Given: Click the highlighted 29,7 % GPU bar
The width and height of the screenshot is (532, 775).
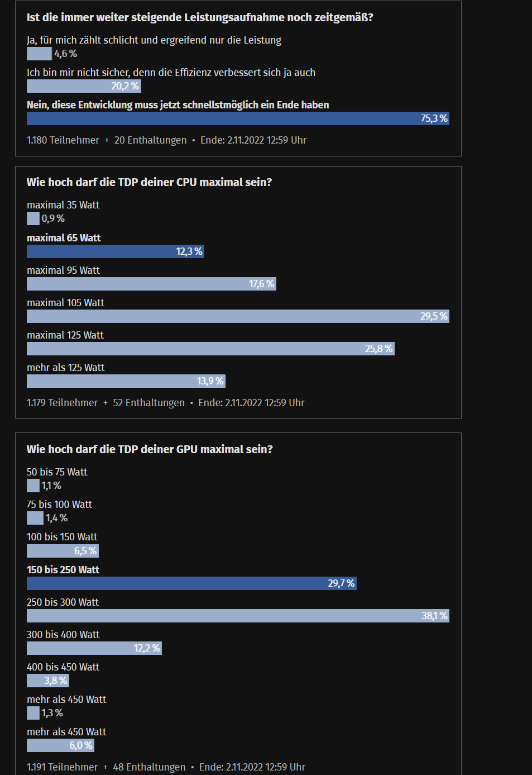Looking at the screenshot, I should pos(191,583).
